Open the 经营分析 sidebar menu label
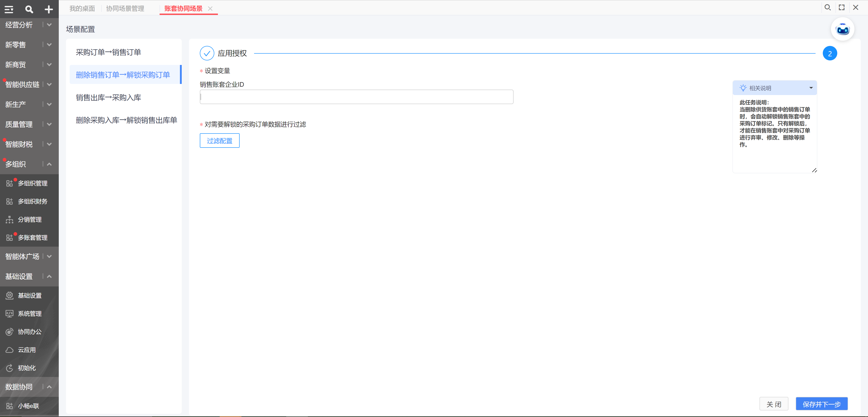Viewport: 868px width, 417px height. click(19, 25)
